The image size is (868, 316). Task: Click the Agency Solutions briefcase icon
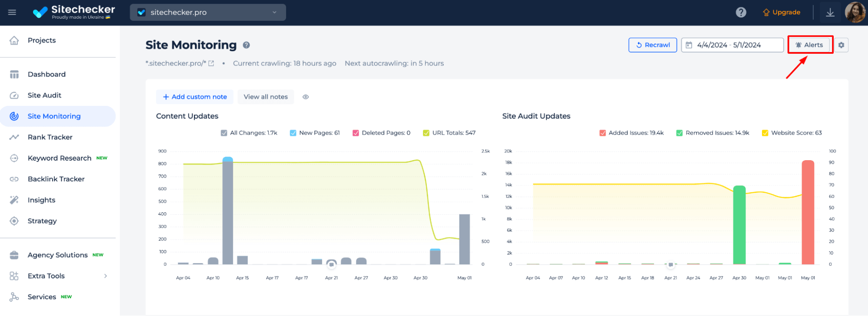(14, 255)
